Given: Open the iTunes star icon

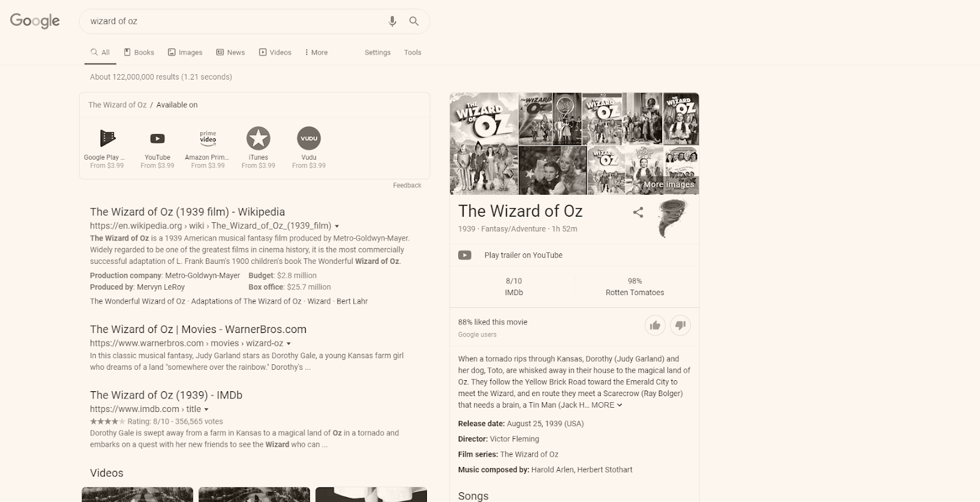Looking at the screenshot, I should pyautogui.click(x=258, y=138).
